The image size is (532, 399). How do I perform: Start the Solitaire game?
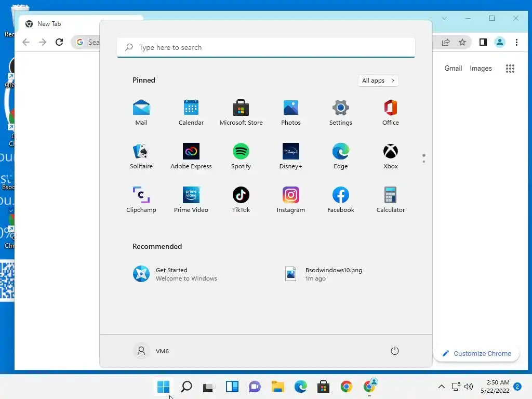tap(141, 156)
